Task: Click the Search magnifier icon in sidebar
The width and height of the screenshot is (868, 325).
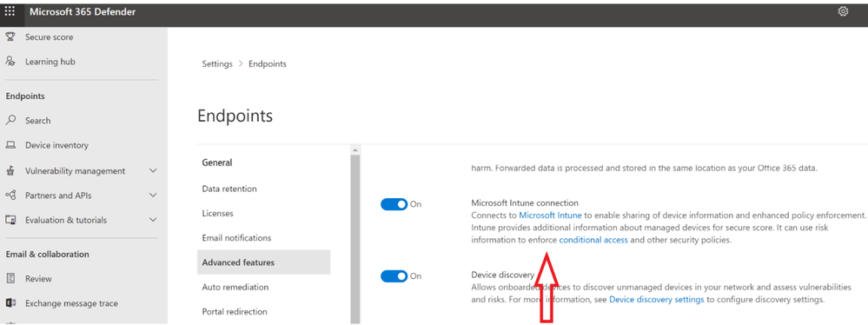Action: coord(10,120)
